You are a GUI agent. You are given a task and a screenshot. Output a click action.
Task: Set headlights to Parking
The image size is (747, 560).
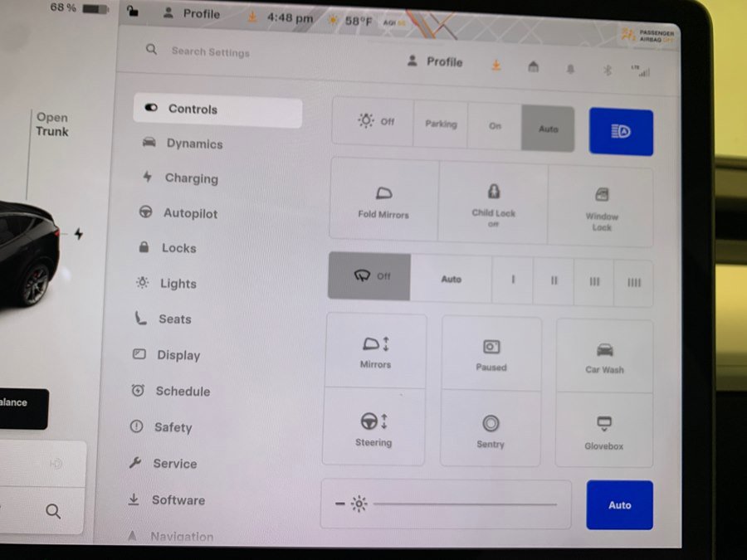coord(441,124)
